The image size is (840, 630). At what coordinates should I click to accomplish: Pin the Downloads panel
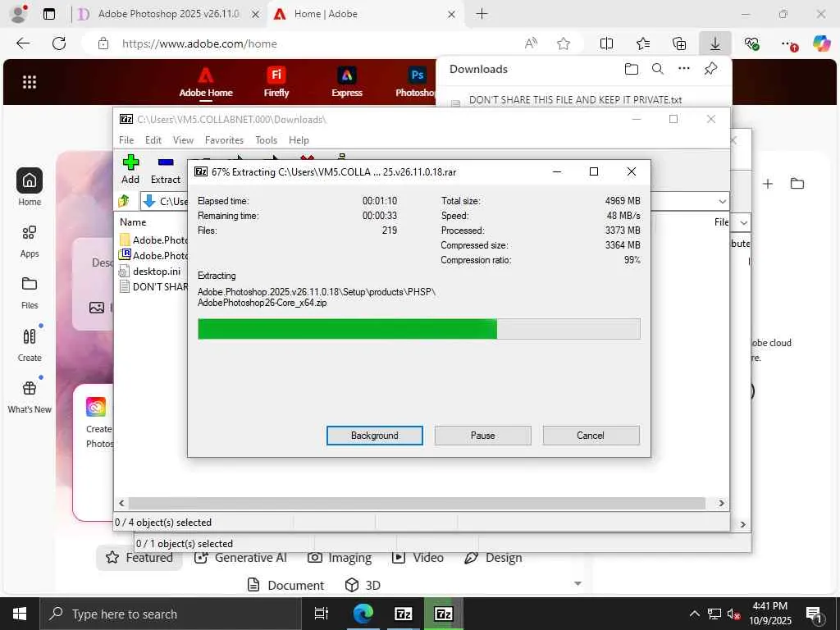click(710, 69)
